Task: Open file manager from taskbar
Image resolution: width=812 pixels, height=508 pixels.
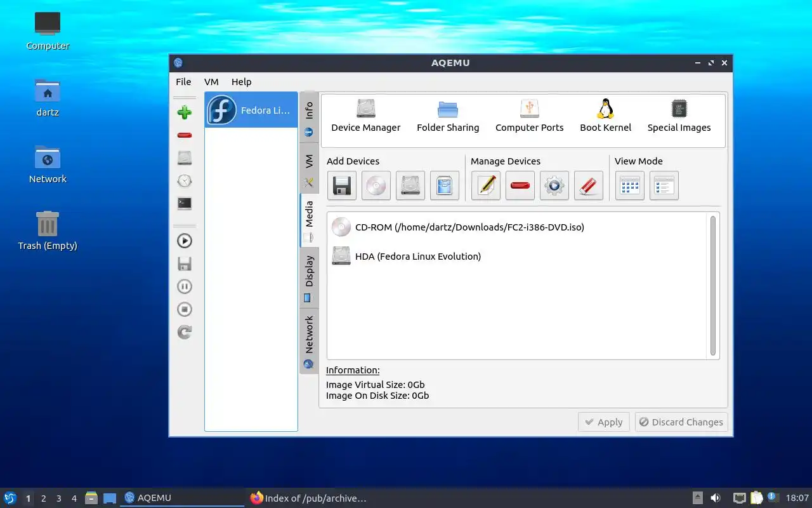Action: pyautogui.click(x=91, y=498)
